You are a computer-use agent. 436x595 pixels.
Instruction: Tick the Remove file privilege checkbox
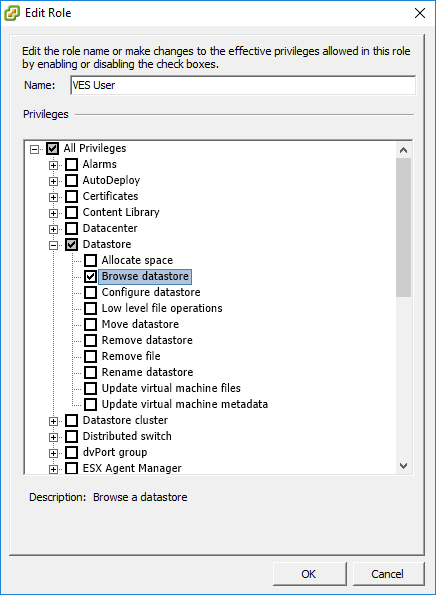[90, 356]
